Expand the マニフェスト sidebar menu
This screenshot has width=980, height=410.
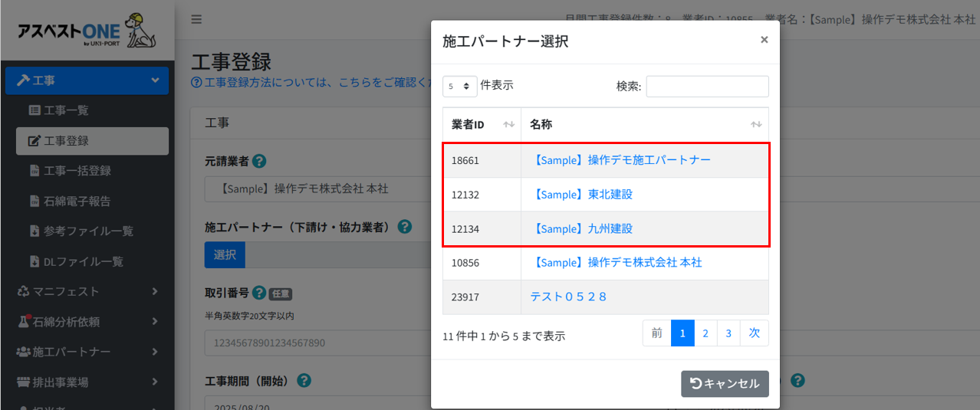coord(87,291)
